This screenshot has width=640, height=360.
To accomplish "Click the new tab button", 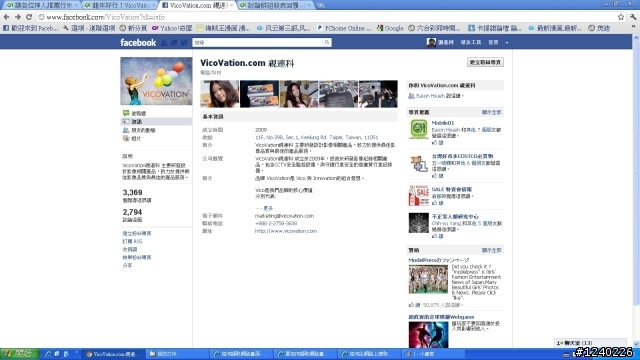I will pyautogui.click(x=321, y=5).
